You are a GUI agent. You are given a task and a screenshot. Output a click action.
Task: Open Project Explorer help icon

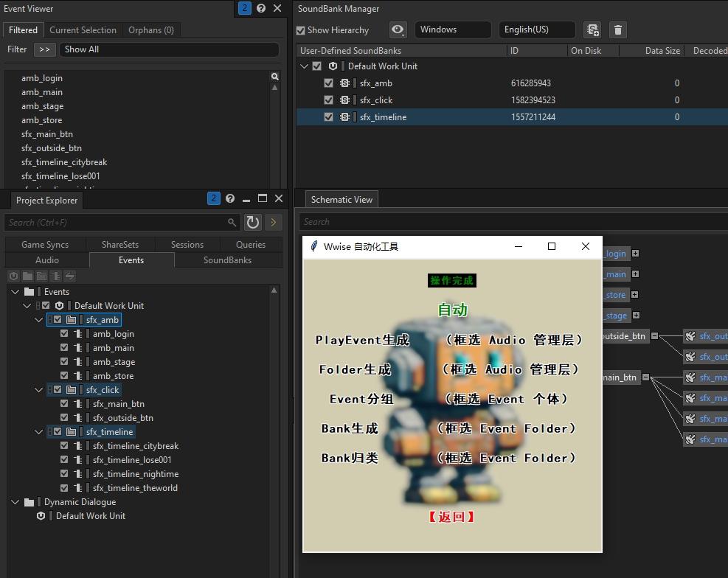(230, 198)
